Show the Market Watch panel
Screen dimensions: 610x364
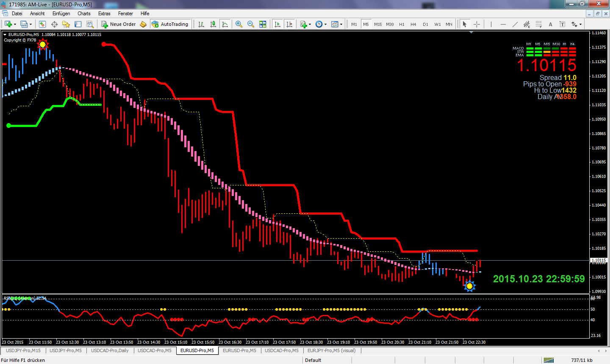point(42,24)
